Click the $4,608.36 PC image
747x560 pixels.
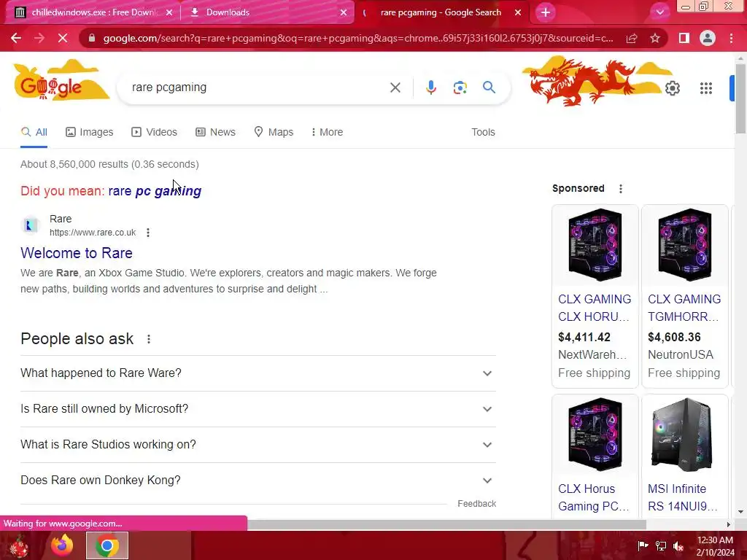click(684, 244)
